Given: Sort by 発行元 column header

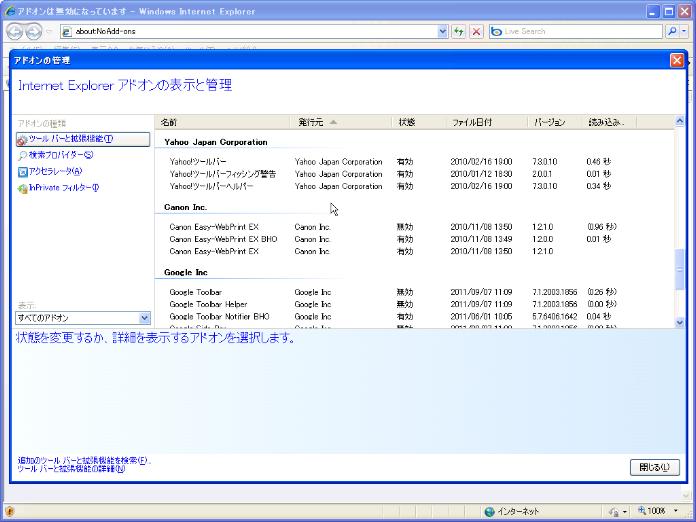Looking at the screenshot, I should point(340,122).
